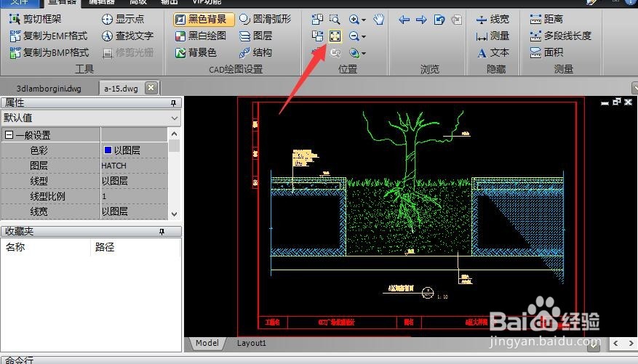The height and width of the screenshot is (364, 638).
Task: Switch to the Model tab
Action: (207, 343)
